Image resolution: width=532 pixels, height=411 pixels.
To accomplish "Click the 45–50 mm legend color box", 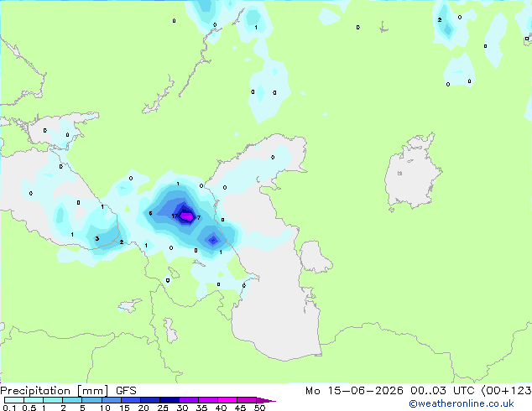I will [247, 400].
